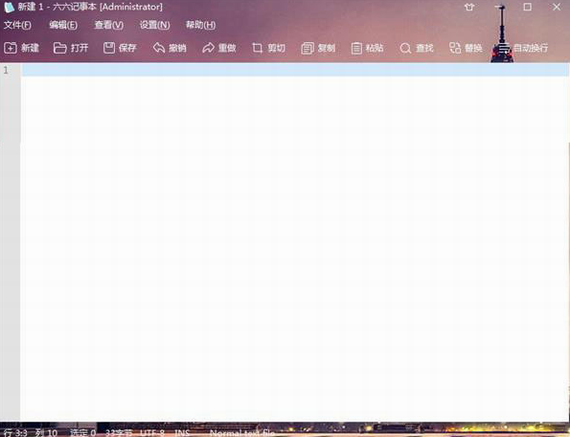This screenshot has height=437, width=570.
Task: Expand the 设置(N) menu
Action: [155, 25]
